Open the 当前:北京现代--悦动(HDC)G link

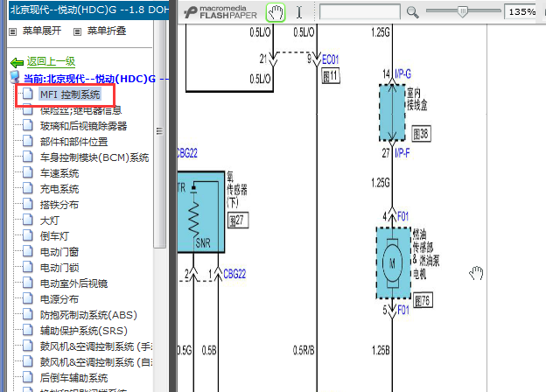point(96,79)
